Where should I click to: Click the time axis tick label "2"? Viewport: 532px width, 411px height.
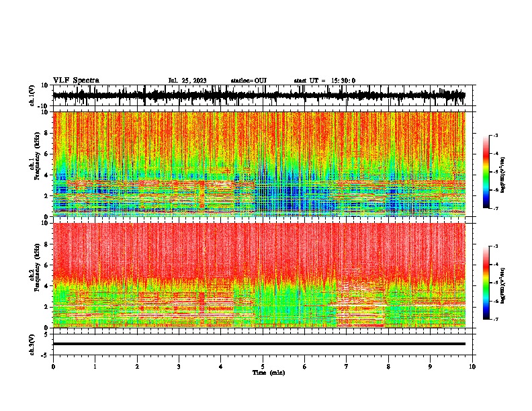pyautogui.click(x=137, y=367)
